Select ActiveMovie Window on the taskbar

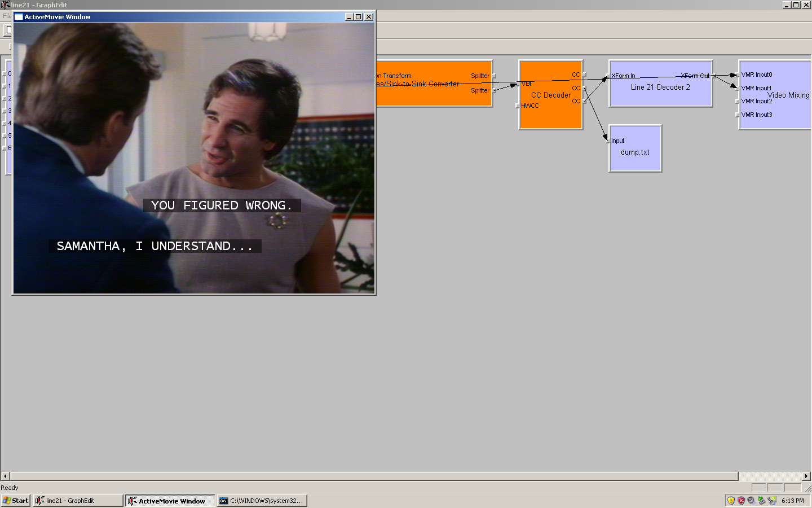click(x=170, y=501)
